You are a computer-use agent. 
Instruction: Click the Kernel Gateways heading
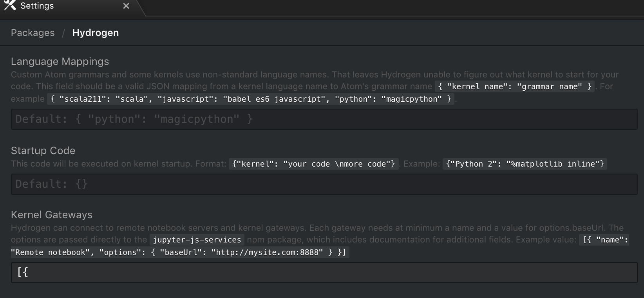(x=52, y=215)
